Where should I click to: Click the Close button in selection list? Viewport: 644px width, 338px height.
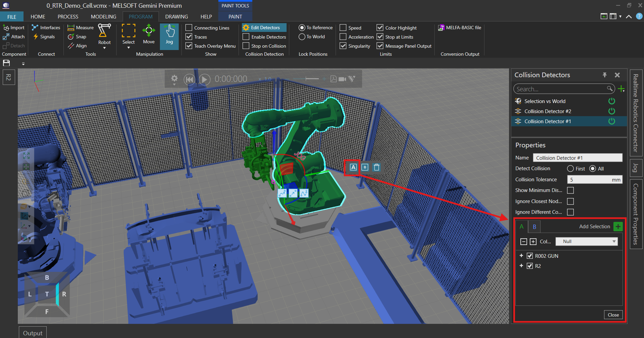613,315
